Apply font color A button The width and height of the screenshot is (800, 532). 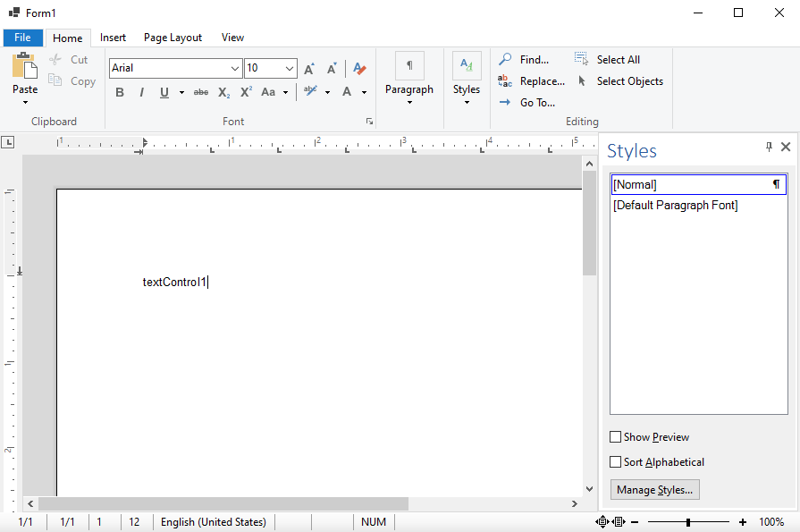[347, 92]
